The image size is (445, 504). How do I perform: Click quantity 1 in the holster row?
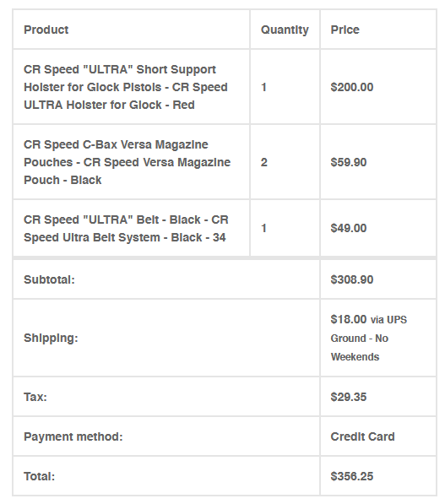[264, 87]
